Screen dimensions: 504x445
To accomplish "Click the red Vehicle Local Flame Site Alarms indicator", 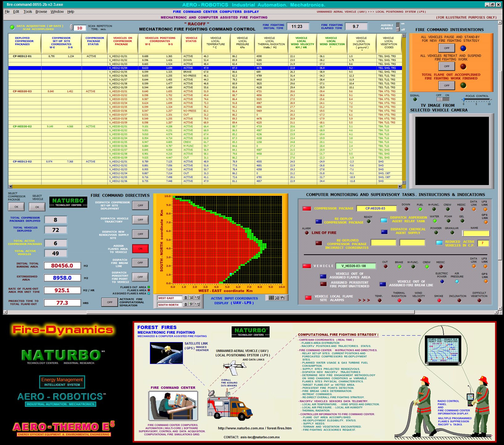I will [x=308, y=298].
